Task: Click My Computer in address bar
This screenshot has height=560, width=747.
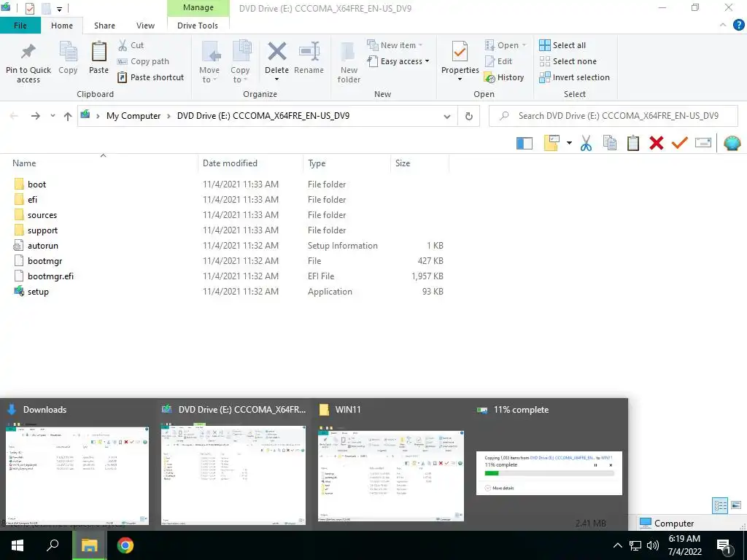Action: (x=133, y=116)
